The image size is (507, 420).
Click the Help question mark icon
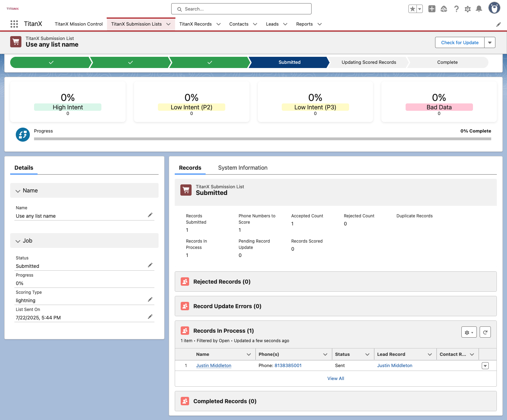pos(456,9)
